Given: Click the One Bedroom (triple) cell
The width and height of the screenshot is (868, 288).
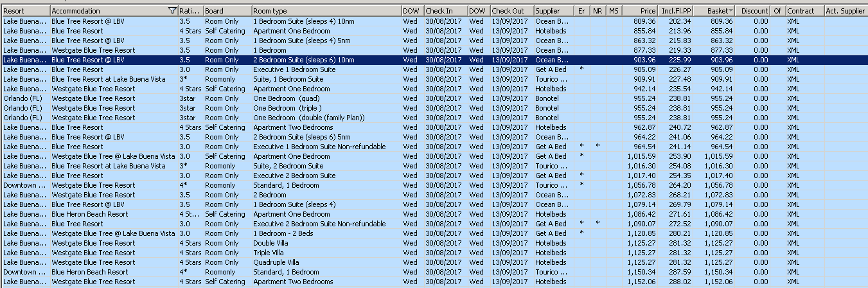Looking at the screenshot, I should [326, 108].
